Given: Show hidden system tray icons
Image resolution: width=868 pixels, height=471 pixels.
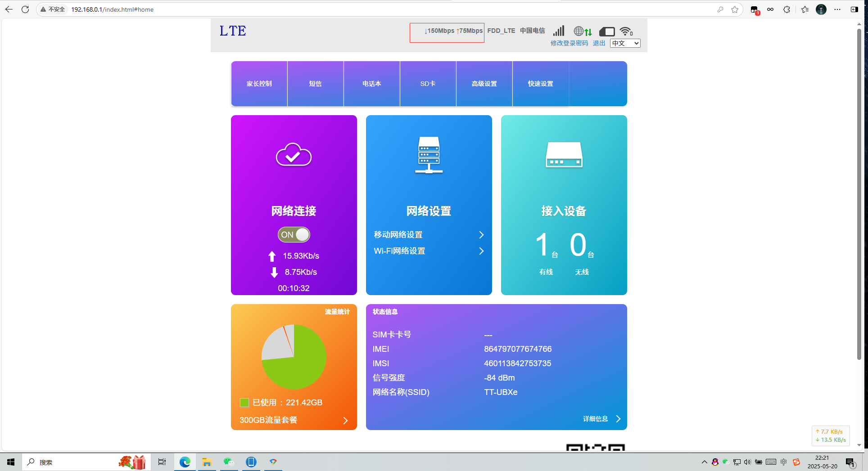Looking at the screenshot, I should pos(704,462).
